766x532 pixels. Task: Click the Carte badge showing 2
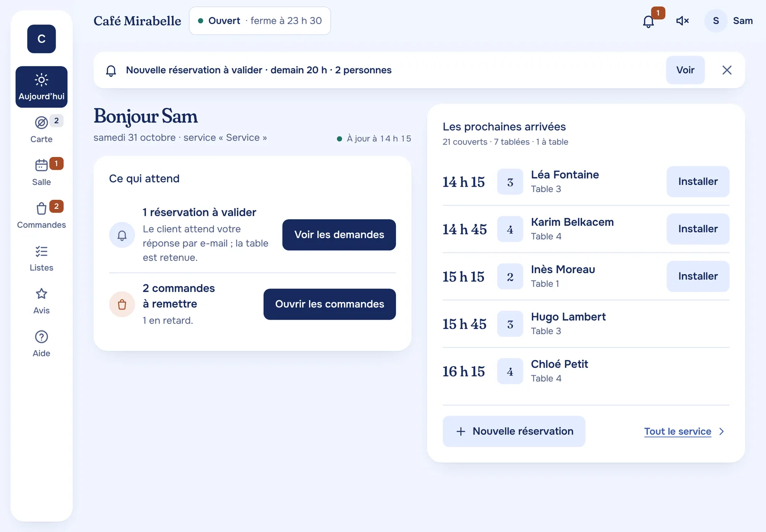click(56, 121)
